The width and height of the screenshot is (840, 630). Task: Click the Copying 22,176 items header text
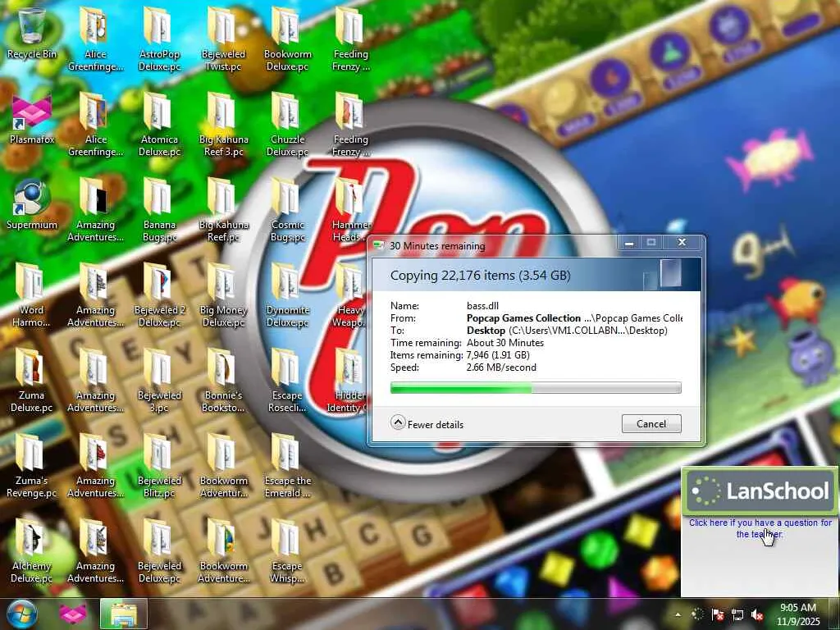(480, 276)
